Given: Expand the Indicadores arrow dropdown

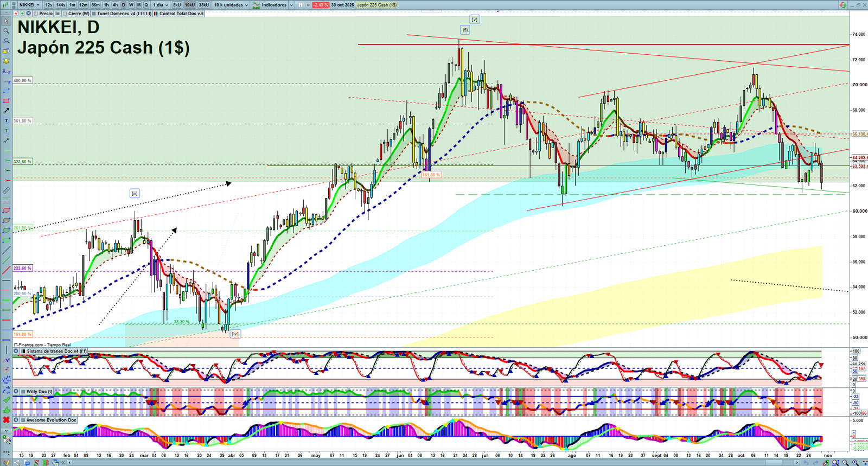Looking at the screenshot, I should tap(291, 5).
